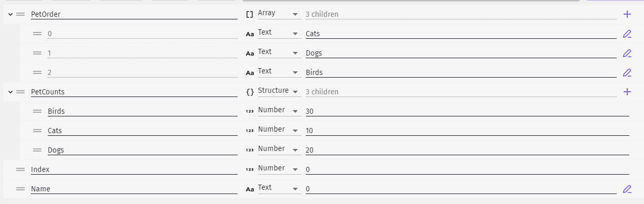
Task: Click the Birds value field showing 30
Action: coord(467,111)
